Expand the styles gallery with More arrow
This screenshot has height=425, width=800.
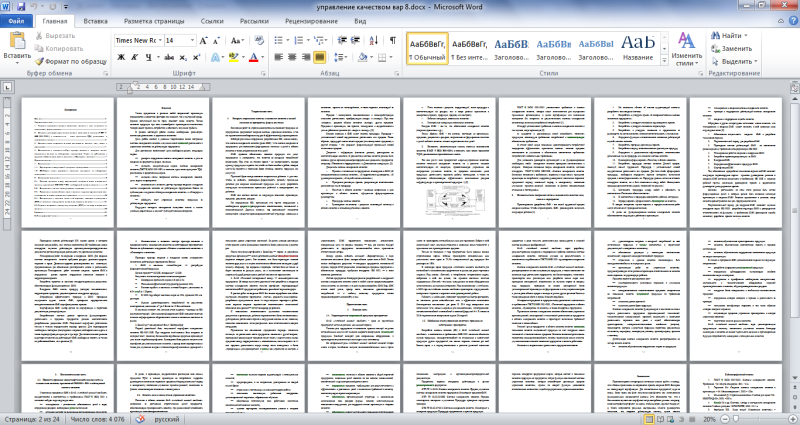664,61
